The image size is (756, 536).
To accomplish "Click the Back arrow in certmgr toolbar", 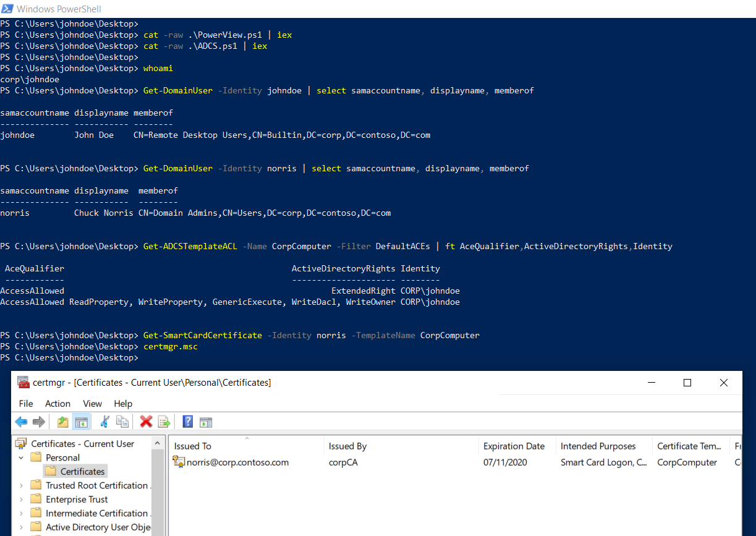I will click(22, 422).
